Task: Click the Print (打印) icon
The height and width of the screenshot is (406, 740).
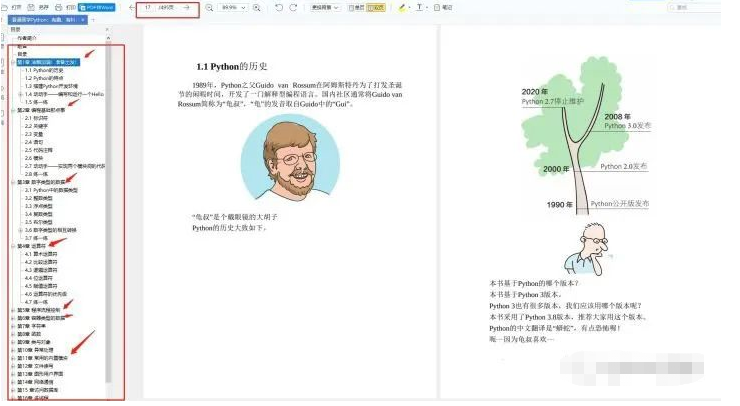Action: tap(59, 8)
